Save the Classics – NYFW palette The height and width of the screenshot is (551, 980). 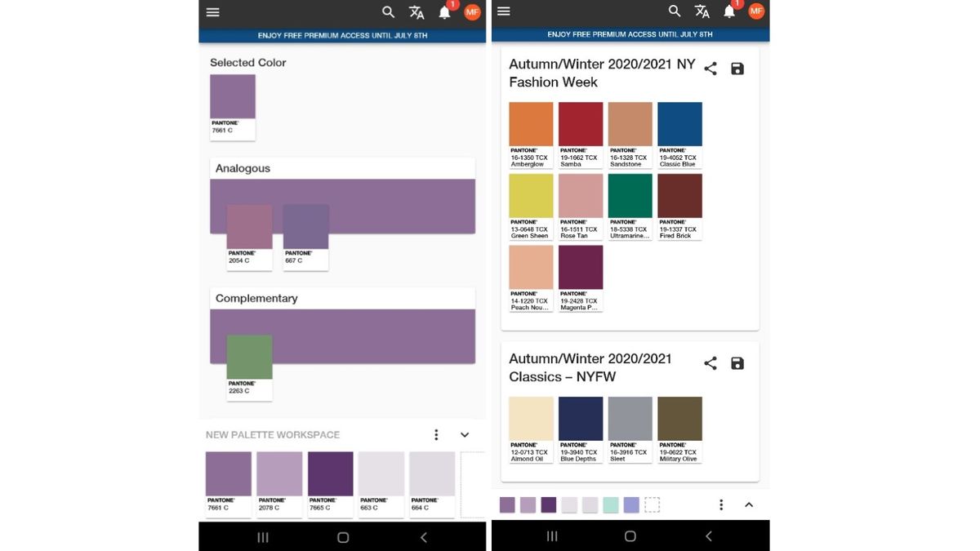pos(737,363)
